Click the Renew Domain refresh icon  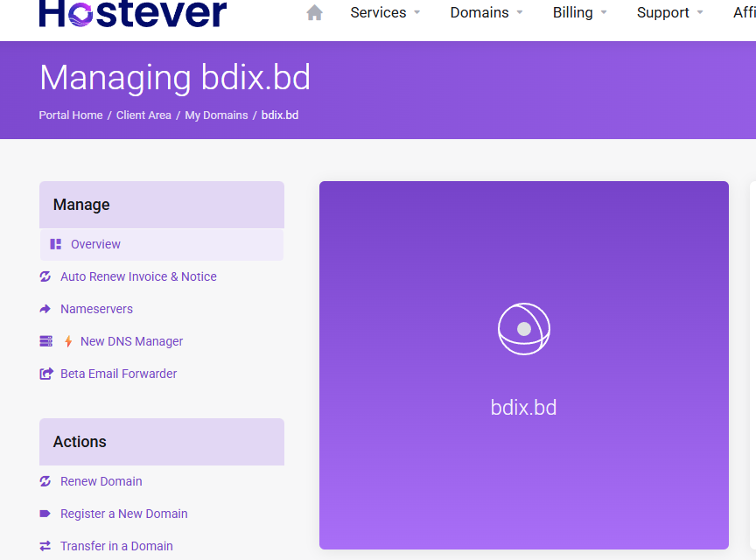pyautogui.click(x=45, y=481)
